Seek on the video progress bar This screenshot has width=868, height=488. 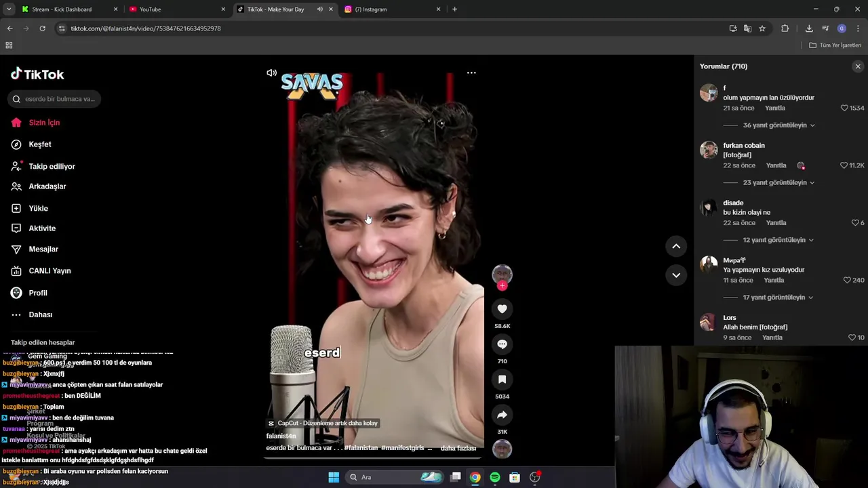[374, 457]
